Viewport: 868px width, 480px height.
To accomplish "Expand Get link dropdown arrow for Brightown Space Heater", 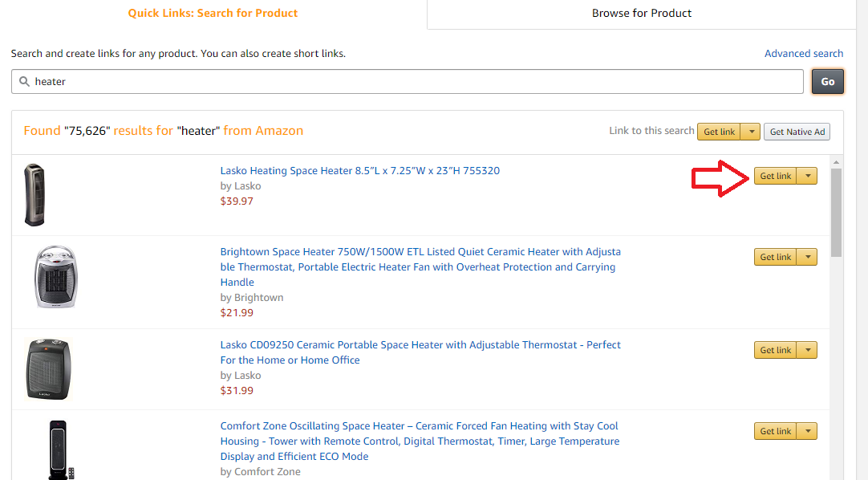I will tap(808, 257).
